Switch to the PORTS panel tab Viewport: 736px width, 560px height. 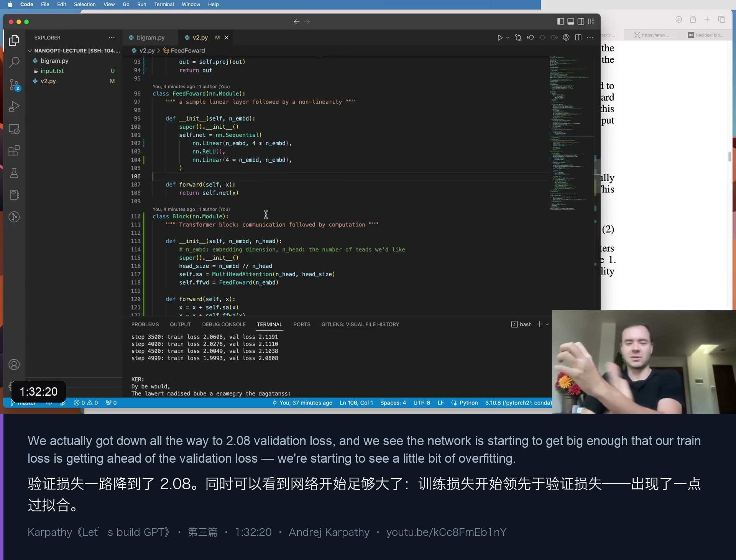(x=302, y=324)
